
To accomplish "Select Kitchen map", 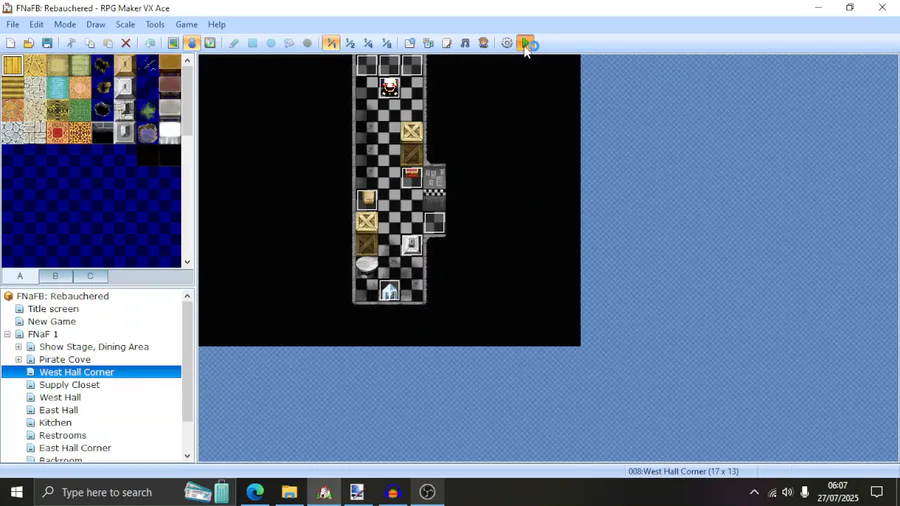I will [55, 422].
